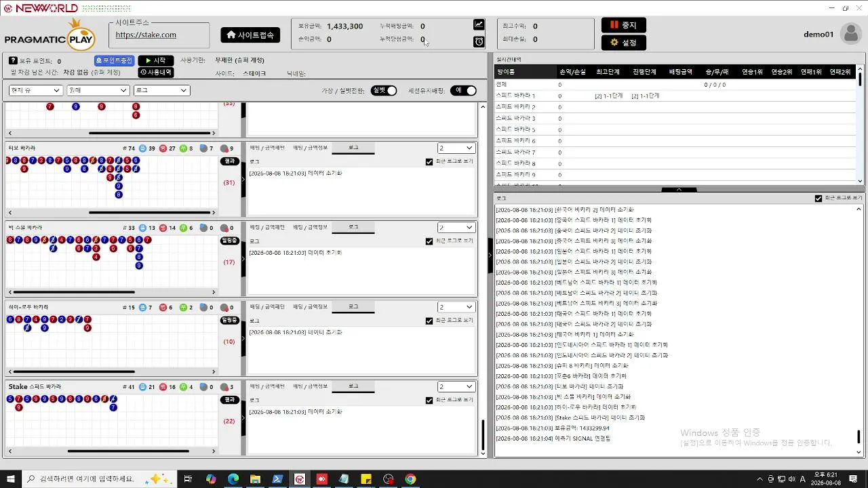Viewport: 868px width, 488px height.
Task: Click the 포인트충전 button
Action: [114, 60]
